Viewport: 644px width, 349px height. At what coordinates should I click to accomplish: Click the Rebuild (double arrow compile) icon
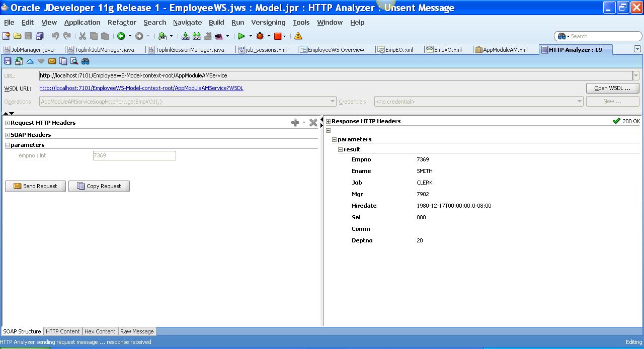(196, 36)
